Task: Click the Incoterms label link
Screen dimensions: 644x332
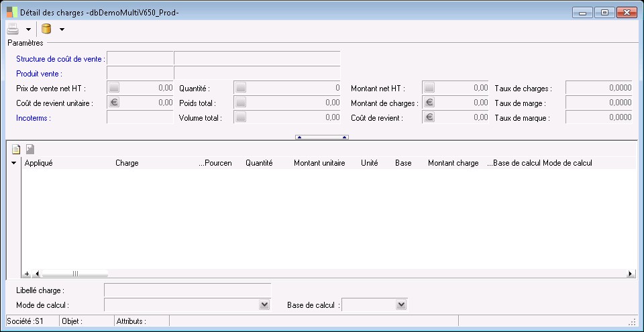Action: click(x=34, y=118)
